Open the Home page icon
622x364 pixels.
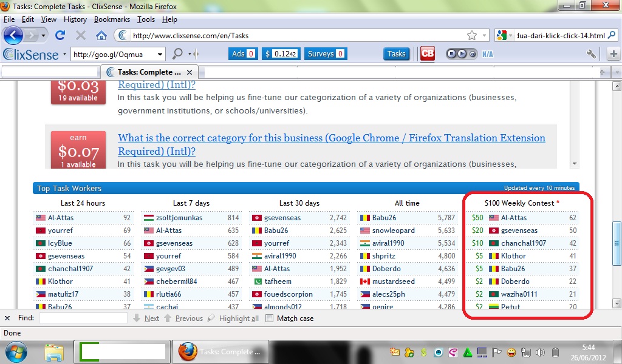tap(101, 36)
